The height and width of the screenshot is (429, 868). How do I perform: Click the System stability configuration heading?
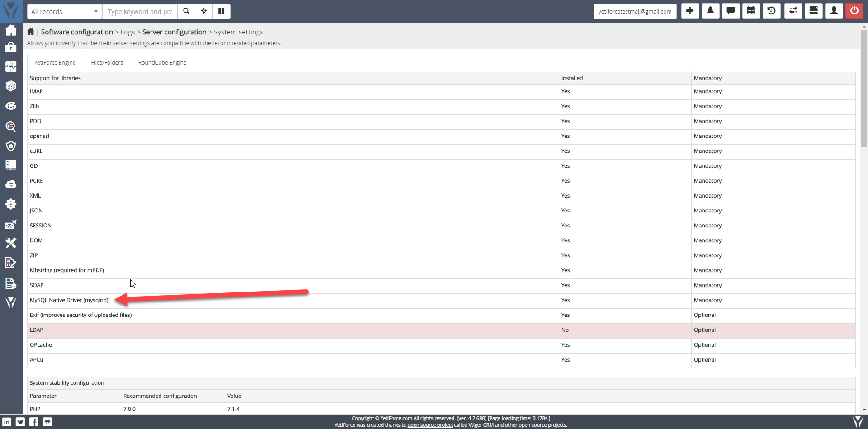click(x=67, y=383)
